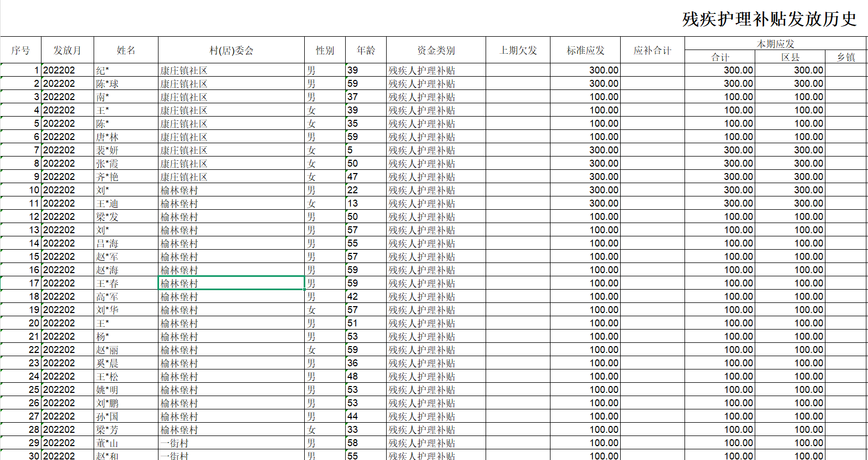Click the age cell showing 42
Viewport: 868px width, 460px height.
pyautogui.click(x=366, y=297)
